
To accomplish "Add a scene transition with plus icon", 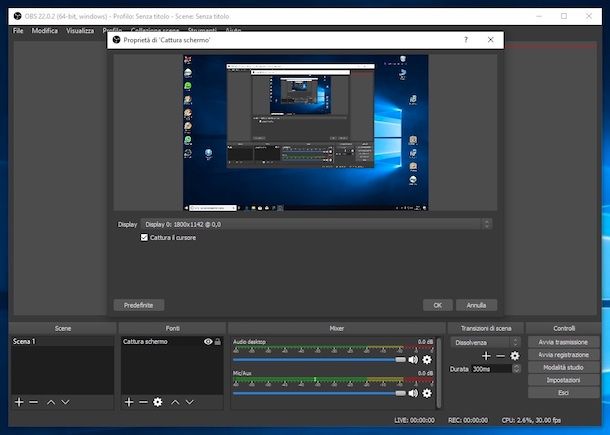I will [x=486, y=356].
